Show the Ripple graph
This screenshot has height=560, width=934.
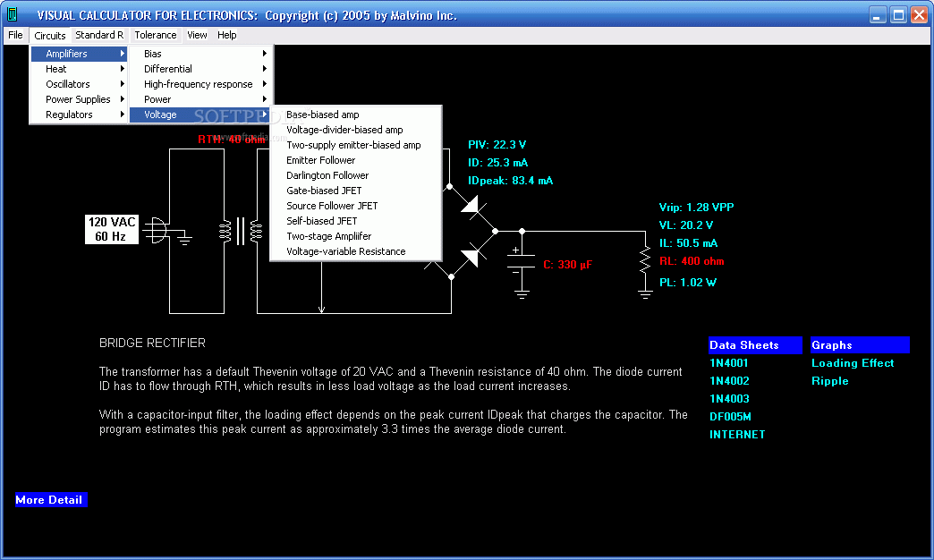tap(829, 381)
